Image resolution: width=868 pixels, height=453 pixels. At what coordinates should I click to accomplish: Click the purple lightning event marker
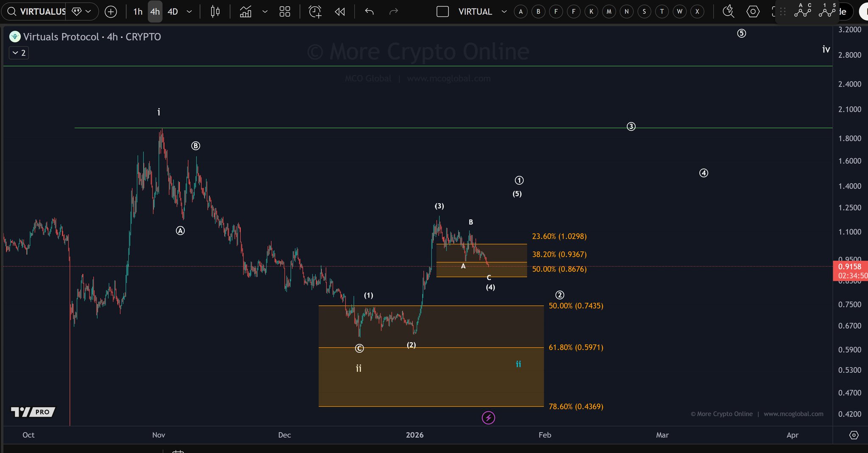point(488,418)
